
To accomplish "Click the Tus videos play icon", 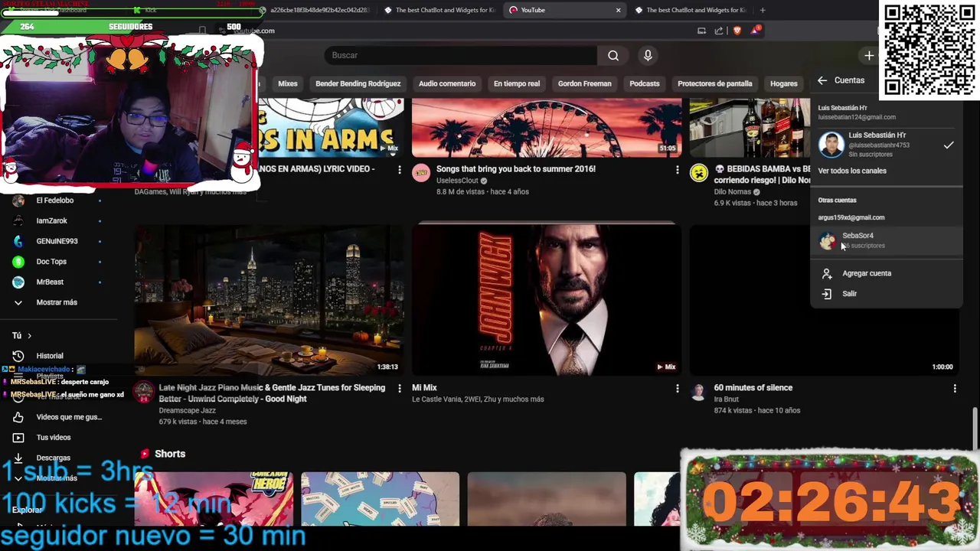I will pos(18,438).
